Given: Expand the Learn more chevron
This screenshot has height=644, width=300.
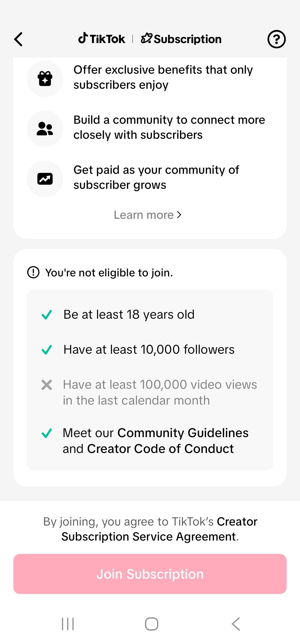Looking at the screenshot, I should point(179,215).
